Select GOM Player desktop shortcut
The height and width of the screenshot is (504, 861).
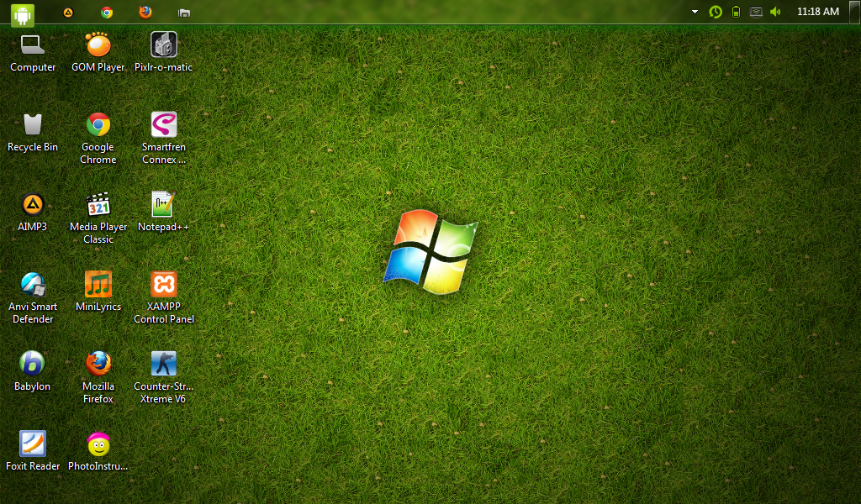click(98, 53)
